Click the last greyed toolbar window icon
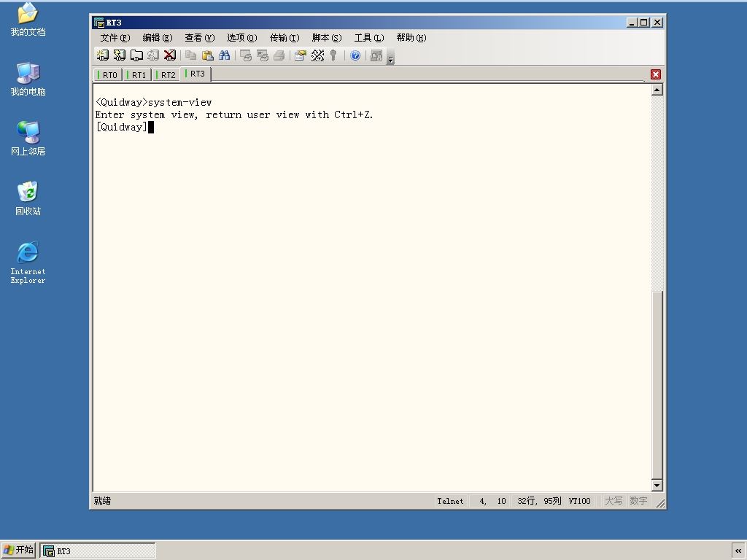 [376, 55]
